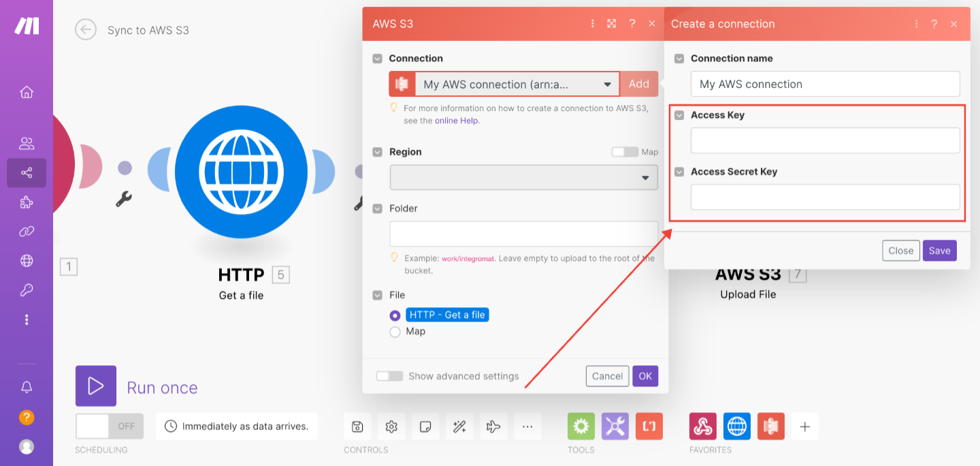Screen dimensions: 980x466
Task: Open the Notes icon in controls
Action: coord(425,426)
